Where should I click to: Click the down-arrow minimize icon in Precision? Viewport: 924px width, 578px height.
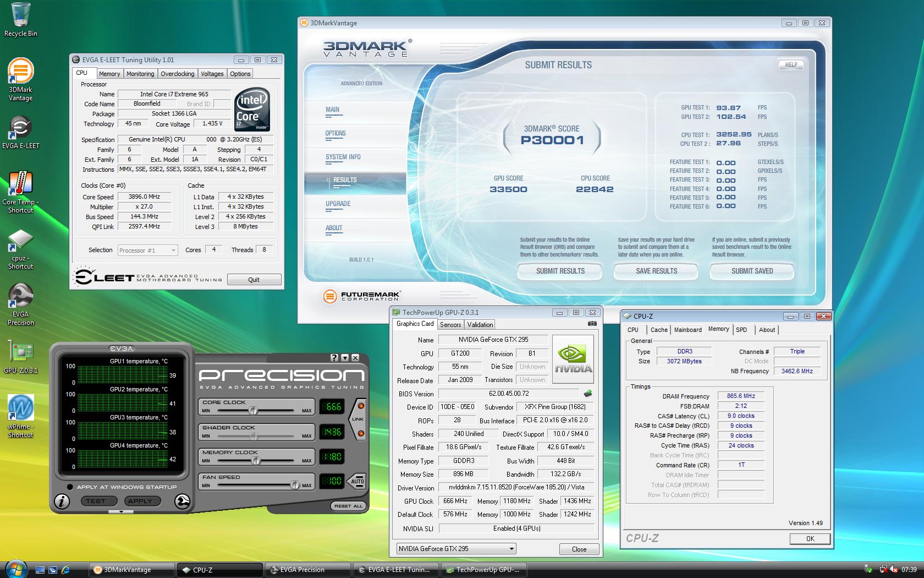[345, 358]
